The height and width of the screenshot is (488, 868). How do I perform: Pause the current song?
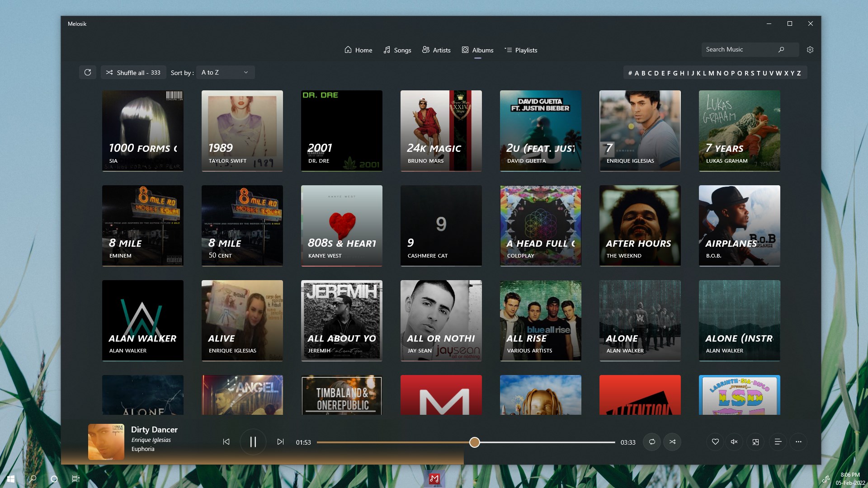(253, 442)
